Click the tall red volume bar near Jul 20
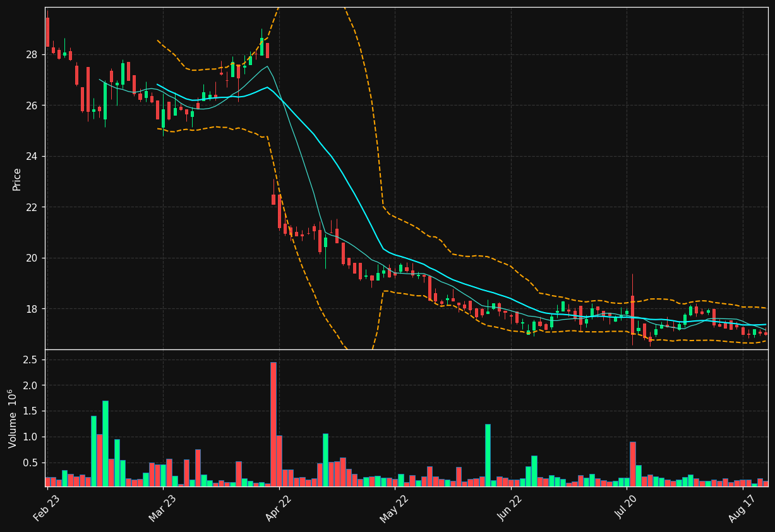 (x=633, y=464)
